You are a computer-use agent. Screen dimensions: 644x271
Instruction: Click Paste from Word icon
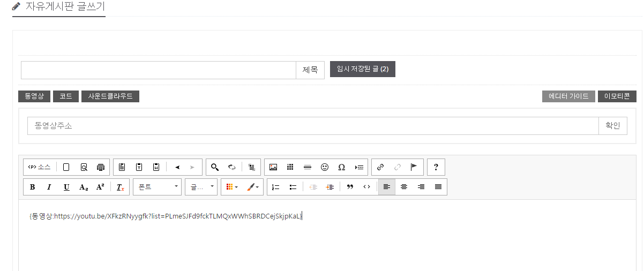(156, 167)
